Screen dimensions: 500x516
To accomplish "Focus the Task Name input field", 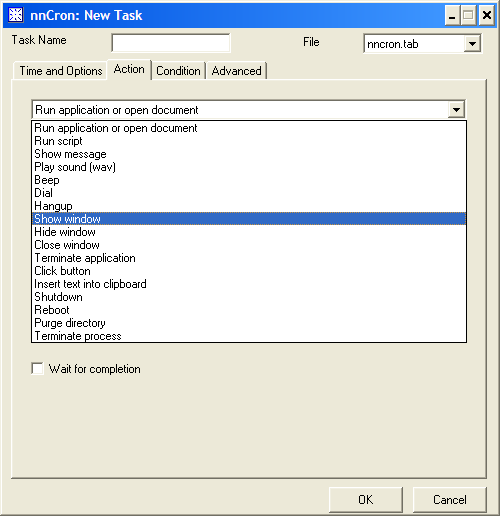I will 171,43.
